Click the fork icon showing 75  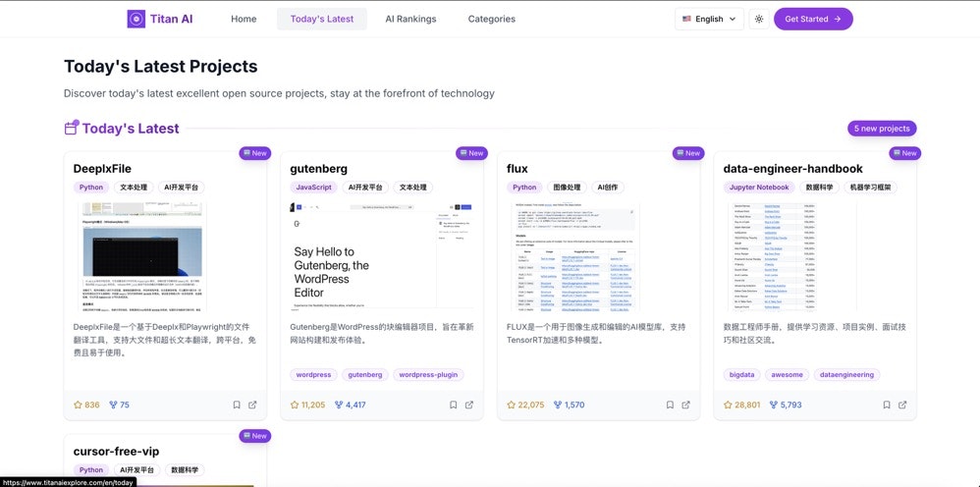click(113, 405)
